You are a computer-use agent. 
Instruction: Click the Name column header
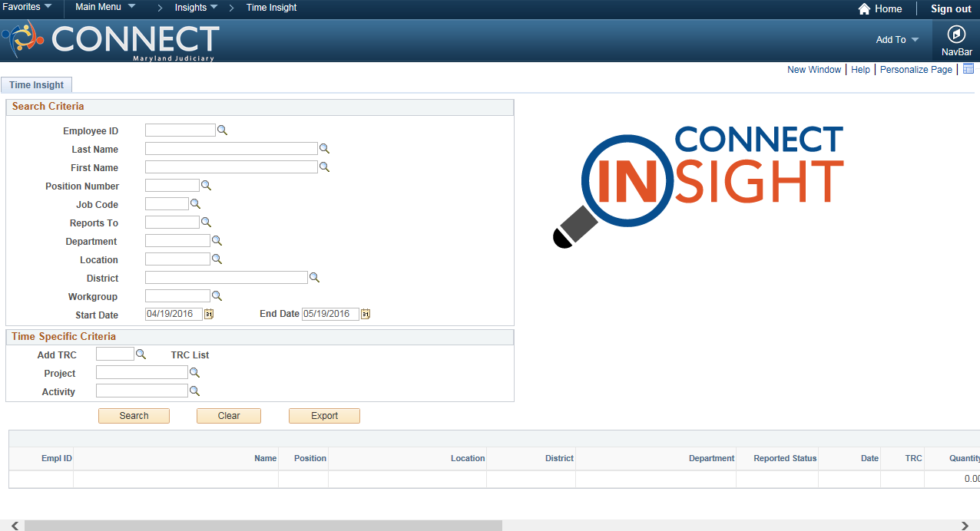tap(266, 458)
